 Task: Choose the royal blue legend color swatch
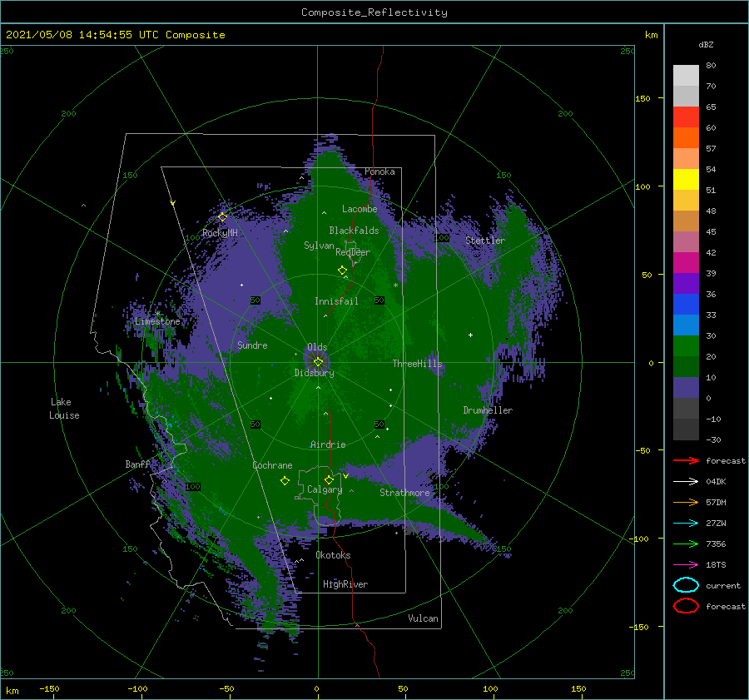686,304
